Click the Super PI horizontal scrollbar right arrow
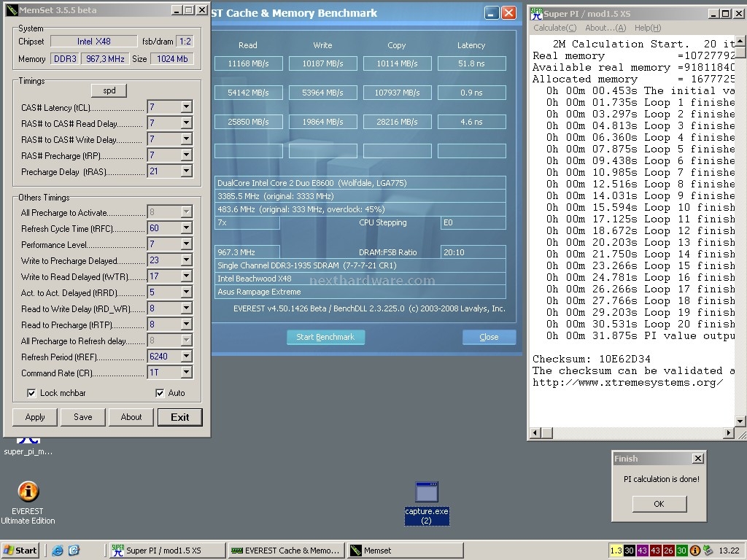The width and height of the screenshot is (747, 560). tap(729, 433)
